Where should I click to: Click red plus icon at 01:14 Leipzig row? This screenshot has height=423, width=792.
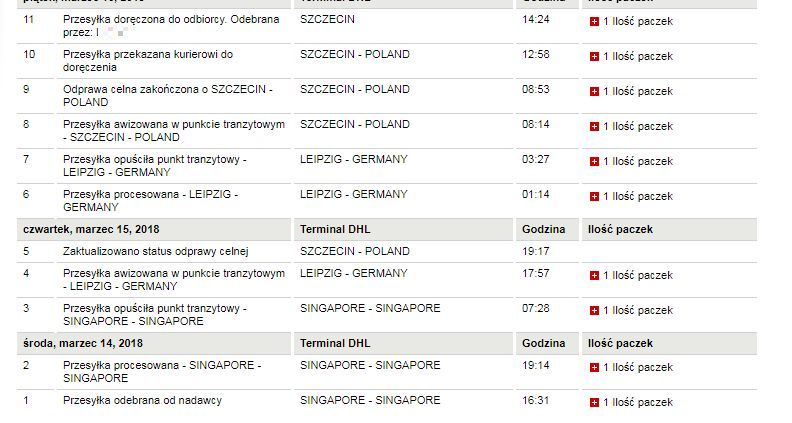pyautogui.click(x=594, y=197)
